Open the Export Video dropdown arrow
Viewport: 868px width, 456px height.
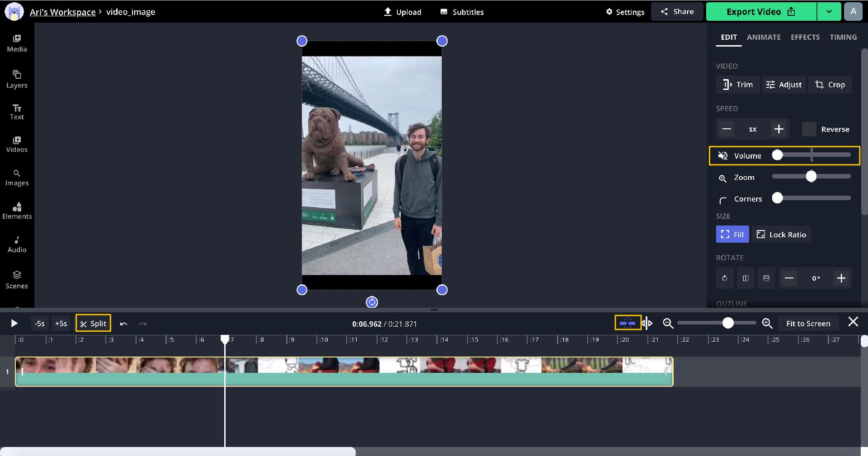(829, 12)
